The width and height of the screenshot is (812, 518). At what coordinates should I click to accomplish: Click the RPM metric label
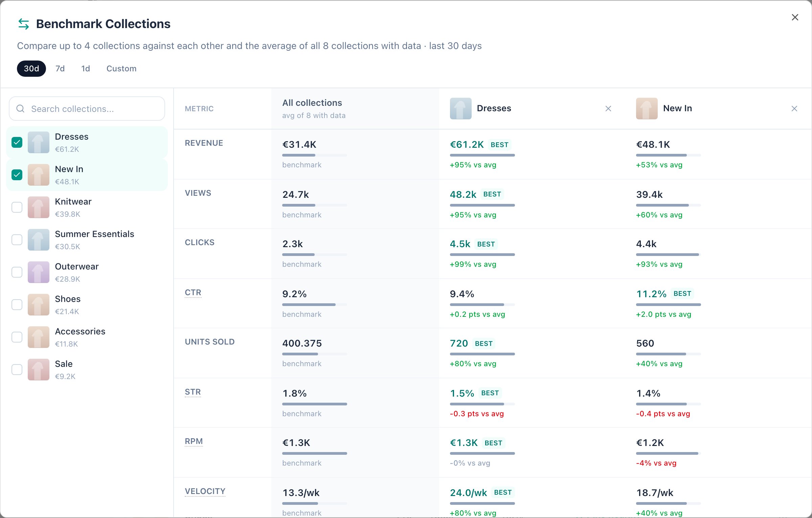[194, 441]
